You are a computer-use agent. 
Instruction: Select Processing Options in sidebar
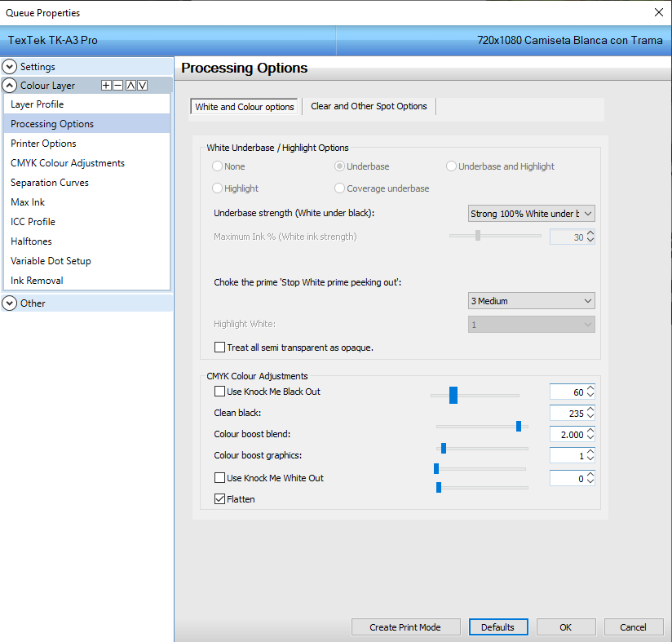(86, 124)
